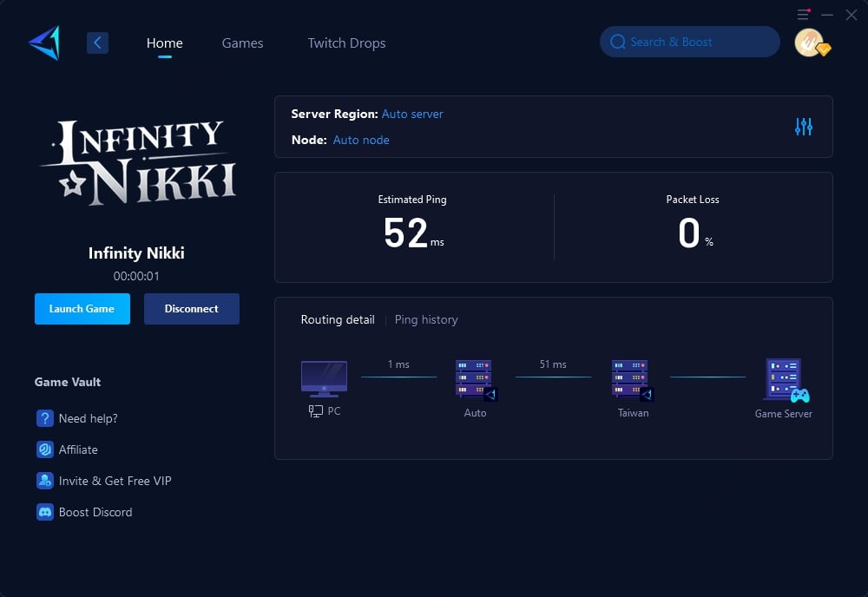Open the Home tab
The image size is (868, 597).
tap(164, 43)
